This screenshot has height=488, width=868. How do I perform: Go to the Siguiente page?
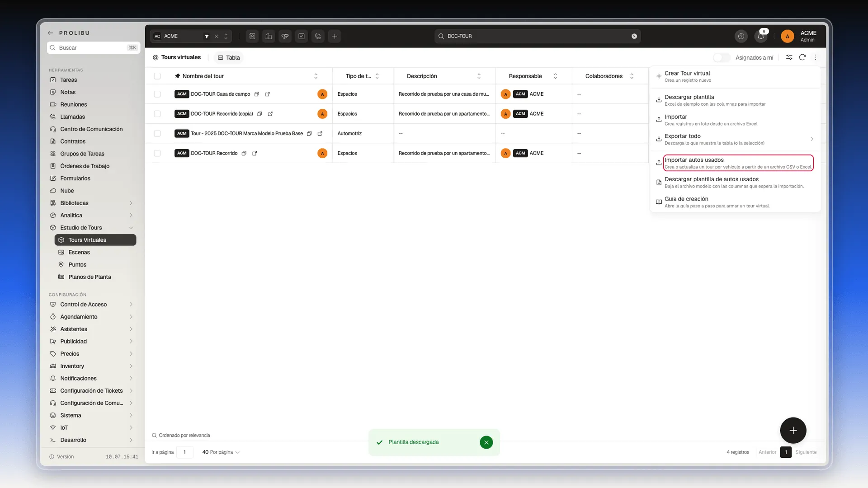click(806, 452)
